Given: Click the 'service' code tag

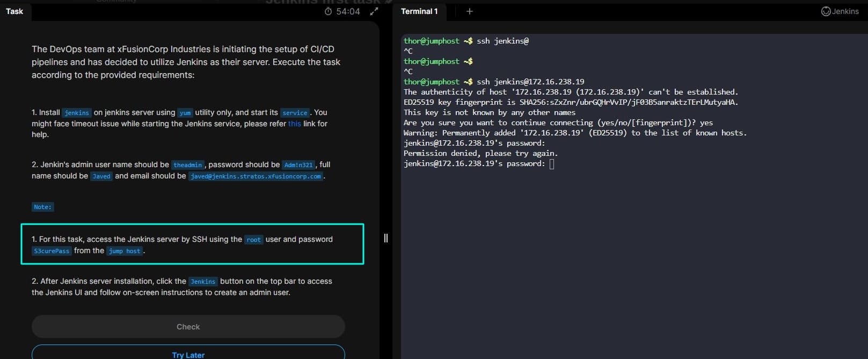Looking at the screenshot, I should pos(295,113).
